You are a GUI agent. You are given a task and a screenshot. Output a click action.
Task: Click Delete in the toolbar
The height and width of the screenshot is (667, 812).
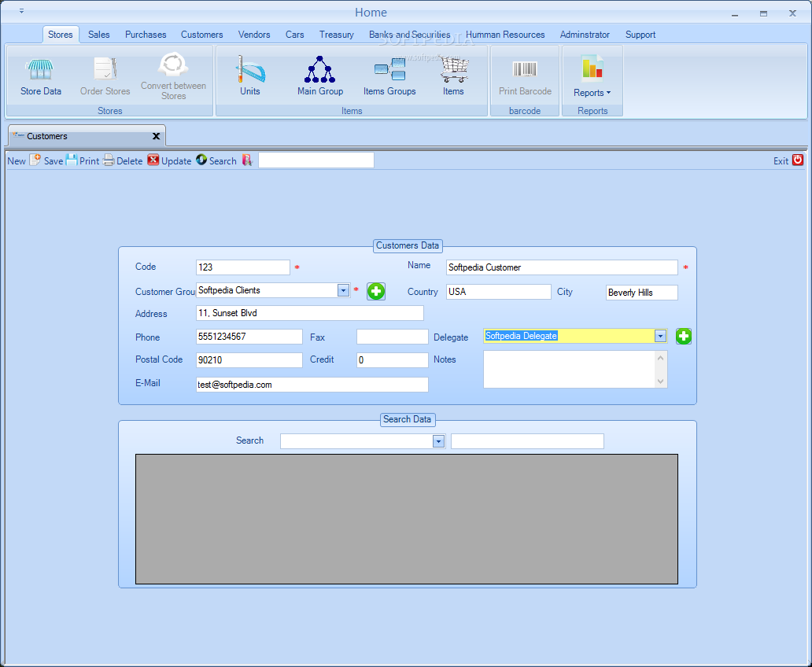tap(137, 160)
